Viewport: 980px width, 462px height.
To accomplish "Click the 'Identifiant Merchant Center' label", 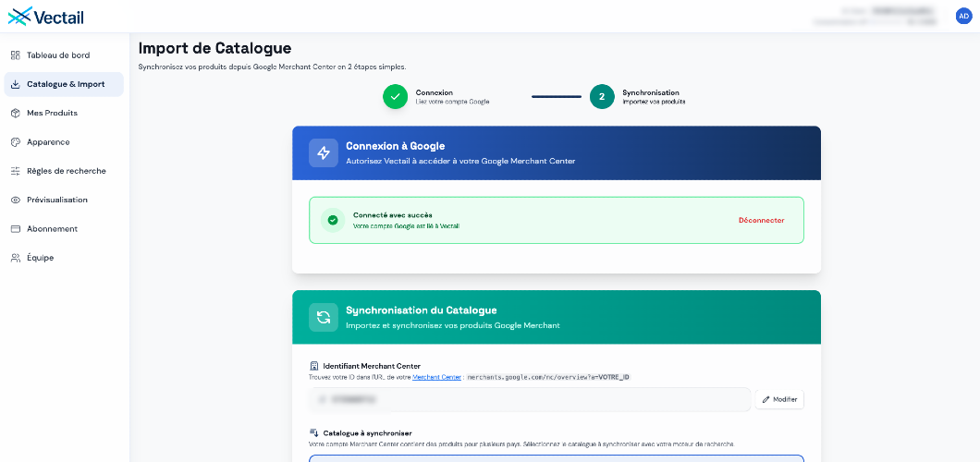I will pos(372,366).
